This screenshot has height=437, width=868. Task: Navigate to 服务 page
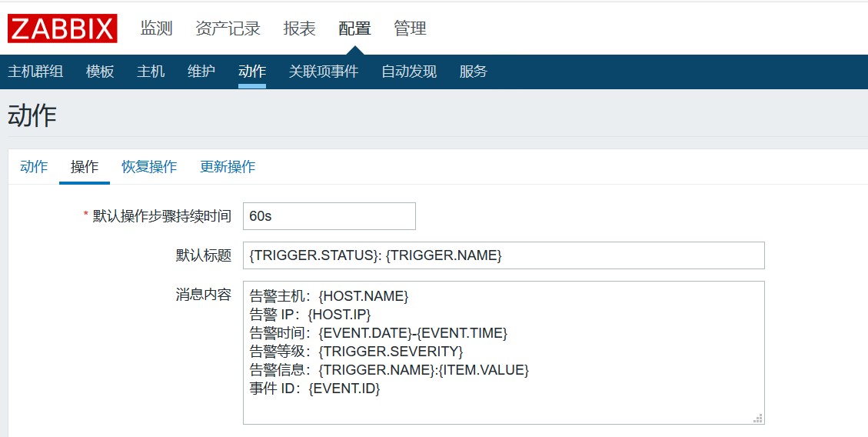tap(474, 72)
